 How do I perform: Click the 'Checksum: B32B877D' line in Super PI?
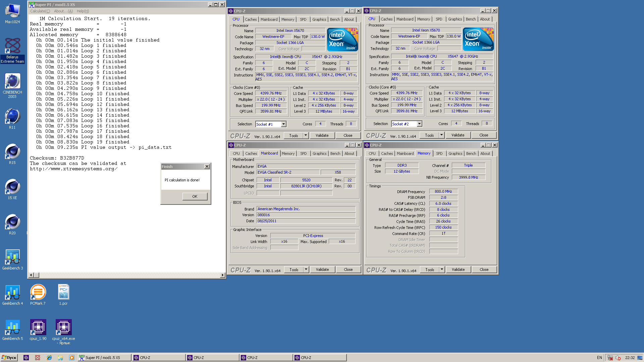57,158
